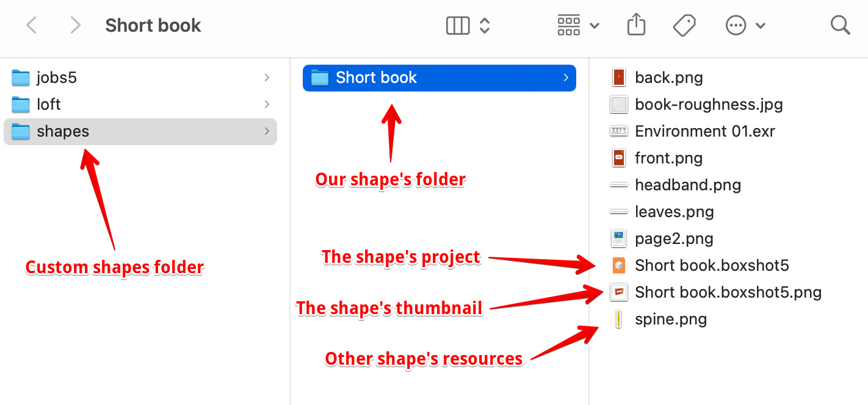This screenshot has height=405, width=868.
Task: Select the Short book folder
Action: tap(376, 78)
